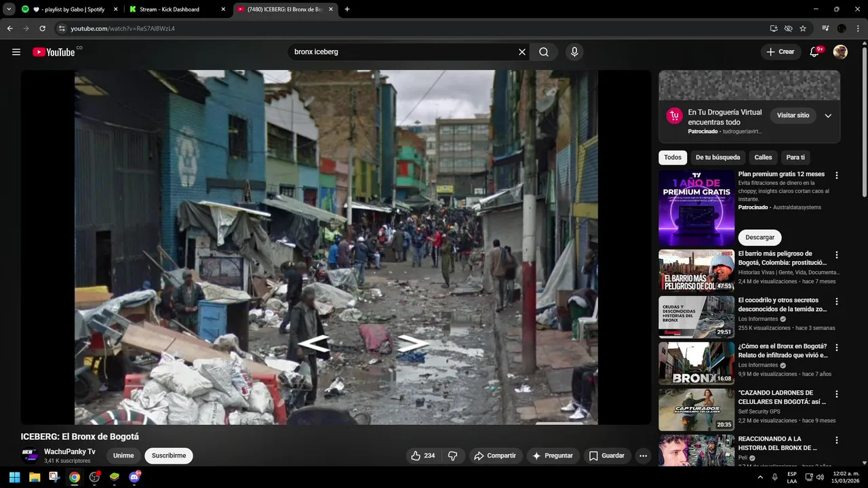Screen dimensions: 868x488
Task: Go to YouTube home via logo
Action: pyautogui.click(x=54, y=52)
